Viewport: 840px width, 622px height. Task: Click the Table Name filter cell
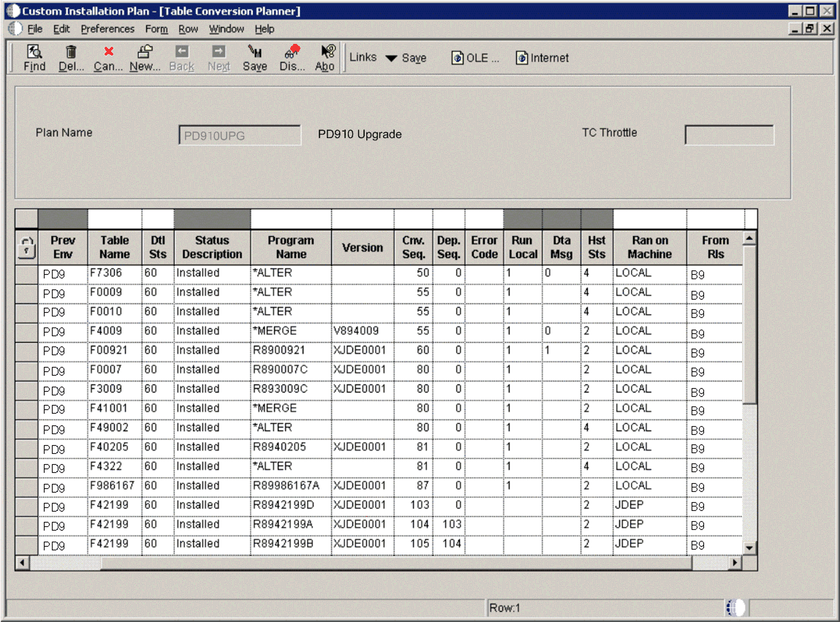click(x=115, y=219)
